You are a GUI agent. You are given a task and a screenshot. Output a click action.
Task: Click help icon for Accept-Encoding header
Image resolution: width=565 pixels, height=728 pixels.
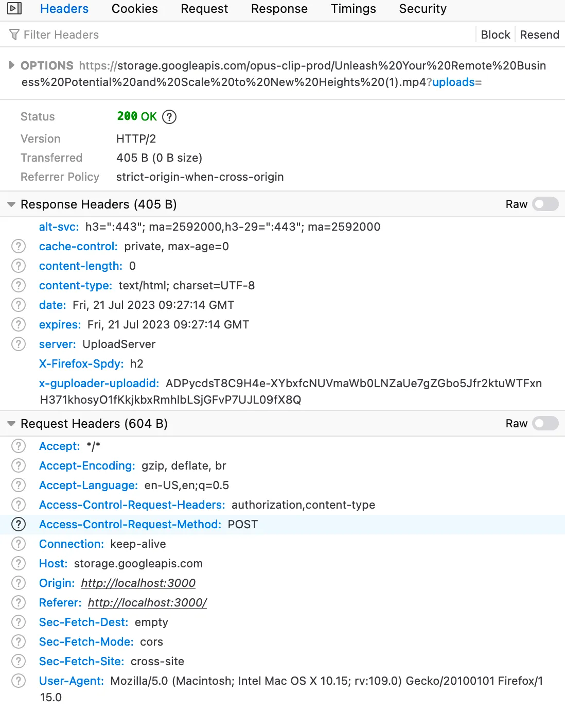coord(19,466)
